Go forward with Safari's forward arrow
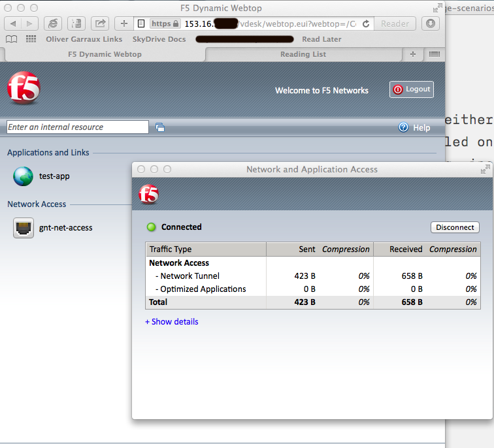Image resolution: width=494 pixels, height=448 pixels. (29, 24)
